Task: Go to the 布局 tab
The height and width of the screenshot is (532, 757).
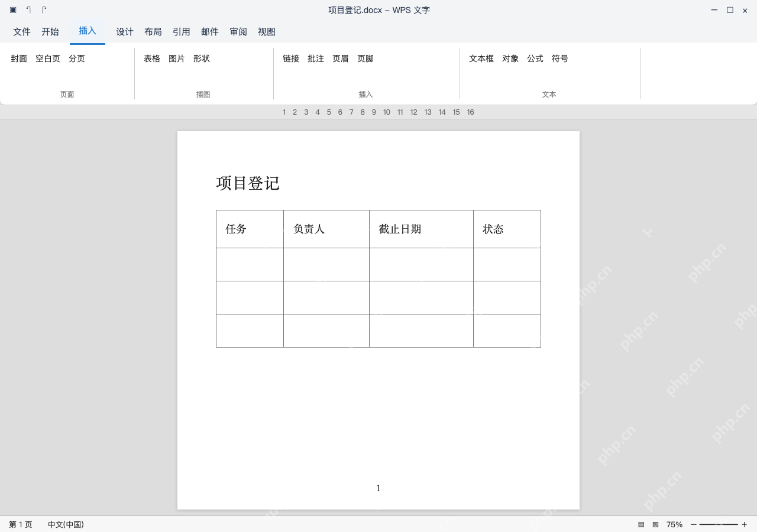Action: (x=153, y=32)
